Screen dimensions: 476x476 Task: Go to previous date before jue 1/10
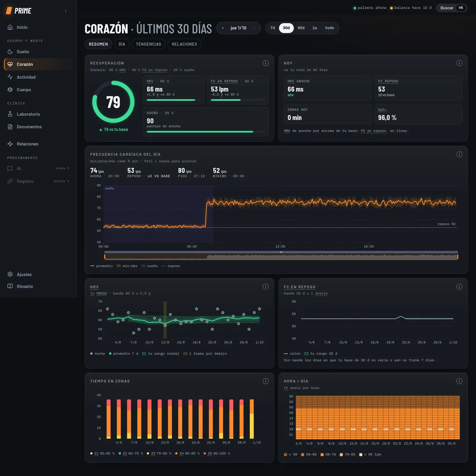(x=223, y=28)
